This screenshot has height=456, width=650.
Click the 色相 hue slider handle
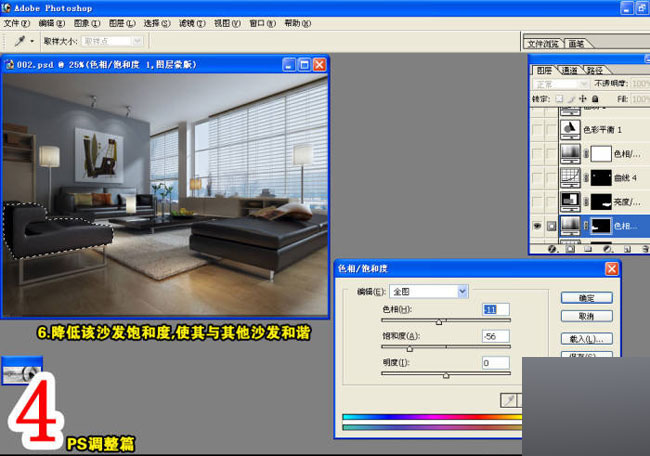[439, 322]
